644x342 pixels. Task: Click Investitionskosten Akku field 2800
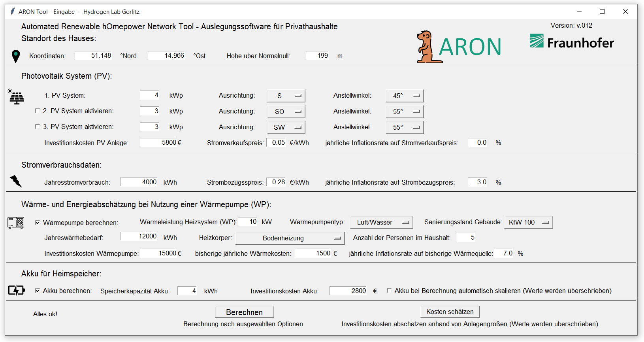point(348,291)
